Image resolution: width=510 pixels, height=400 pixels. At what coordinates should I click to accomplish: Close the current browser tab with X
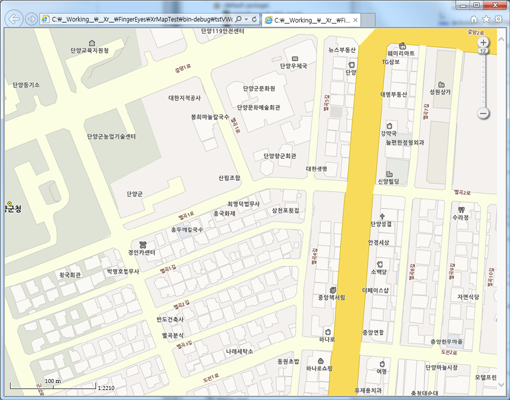pyautogui.click(x=355, y=20)
